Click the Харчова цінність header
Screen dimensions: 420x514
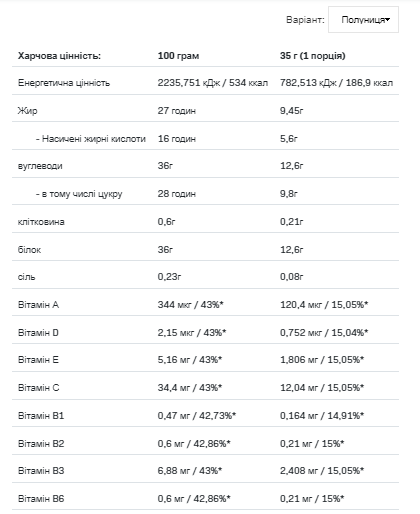coord(59,56)
